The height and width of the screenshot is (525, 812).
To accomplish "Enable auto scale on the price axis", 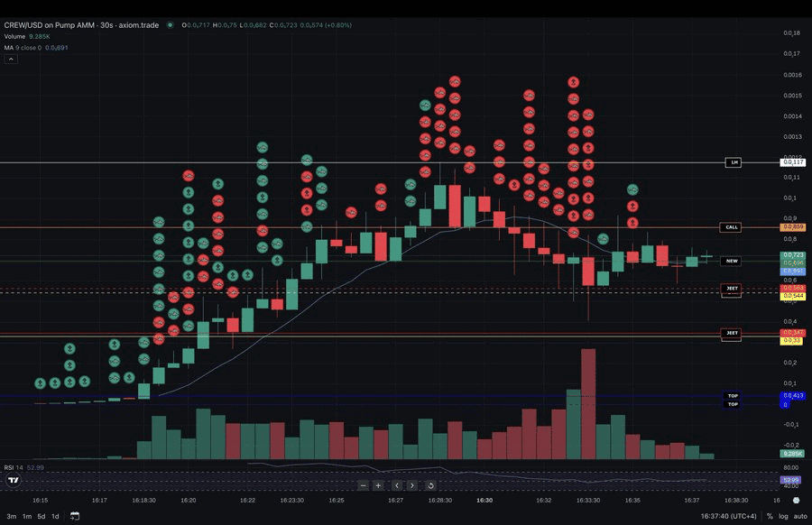I will (x=800, y=516).
